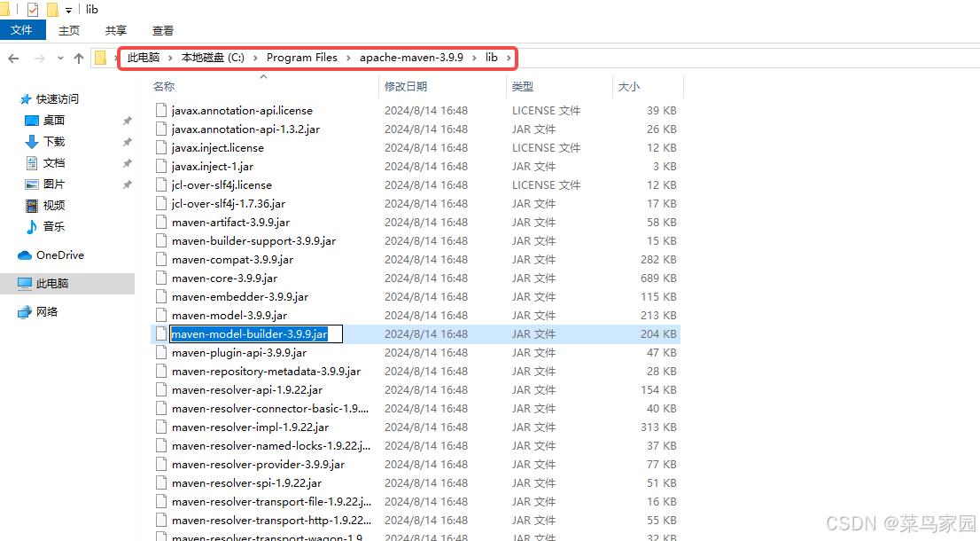980x541 pixels.
Task: Open 音乐 in navigation pane
Action: click(x=54, y=226)
